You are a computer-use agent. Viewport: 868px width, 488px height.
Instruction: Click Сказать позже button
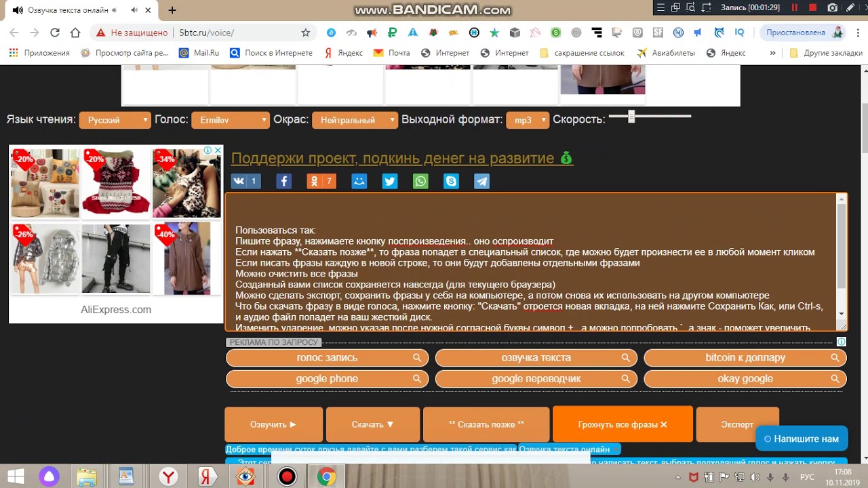tap(486, 424)
